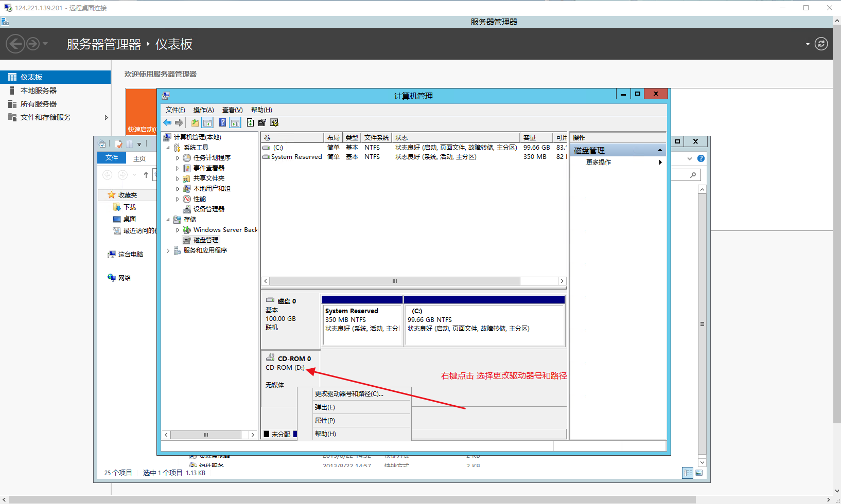This screenshot has height=504, width=841.
Task: Open 设备管理器 in the console tree
Action: pyautogui.click(x=208, y=209)
